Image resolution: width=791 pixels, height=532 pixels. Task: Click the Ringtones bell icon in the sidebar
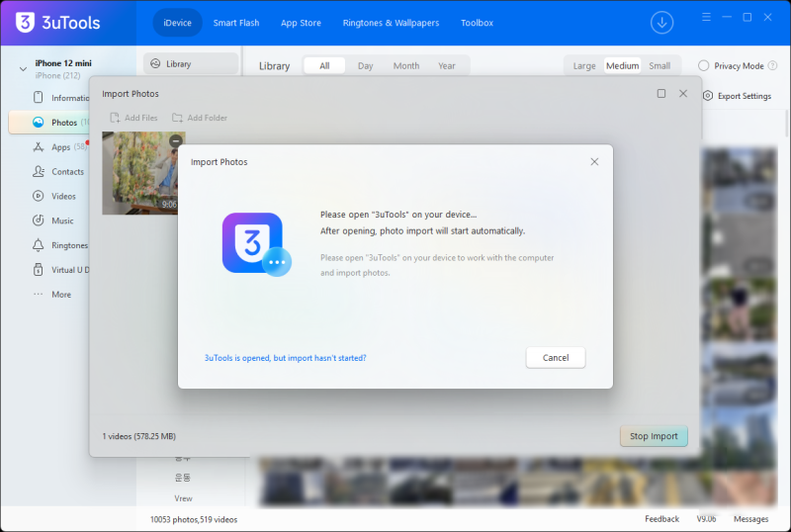39,245
